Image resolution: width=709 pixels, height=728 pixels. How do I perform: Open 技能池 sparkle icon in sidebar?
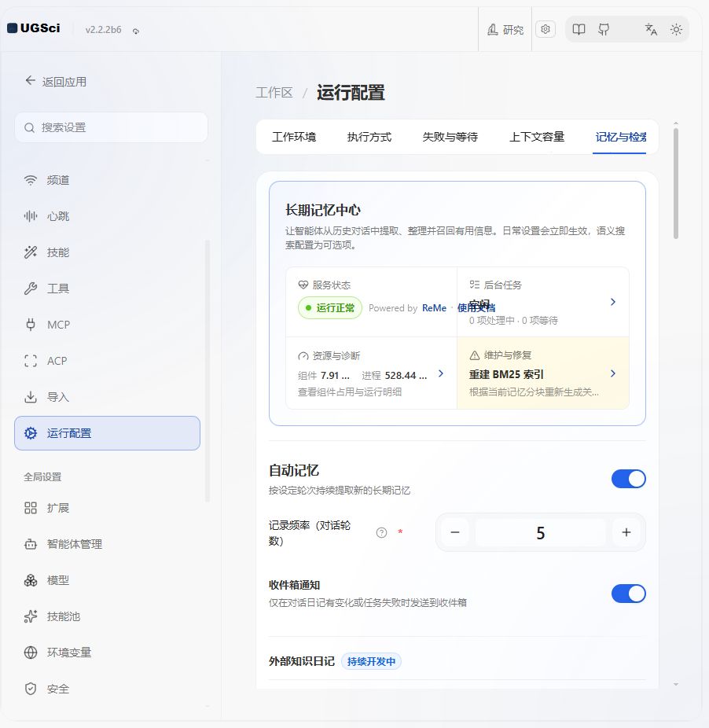30,616
